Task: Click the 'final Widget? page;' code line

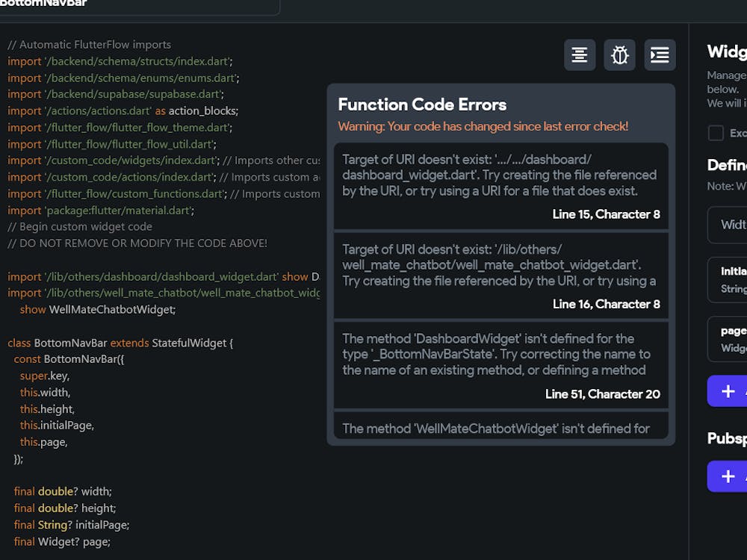Action: tap(62, 541)
